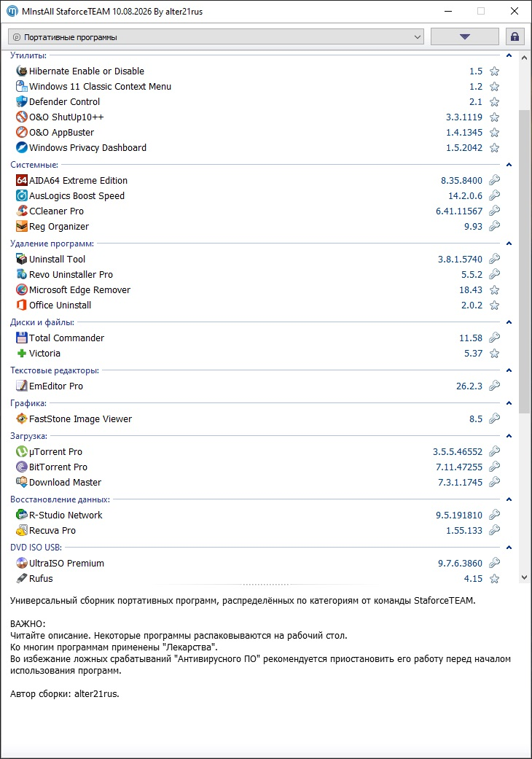Click the O&O AppBuster icon
Screen dimensions: 532x759
(21, 132)
